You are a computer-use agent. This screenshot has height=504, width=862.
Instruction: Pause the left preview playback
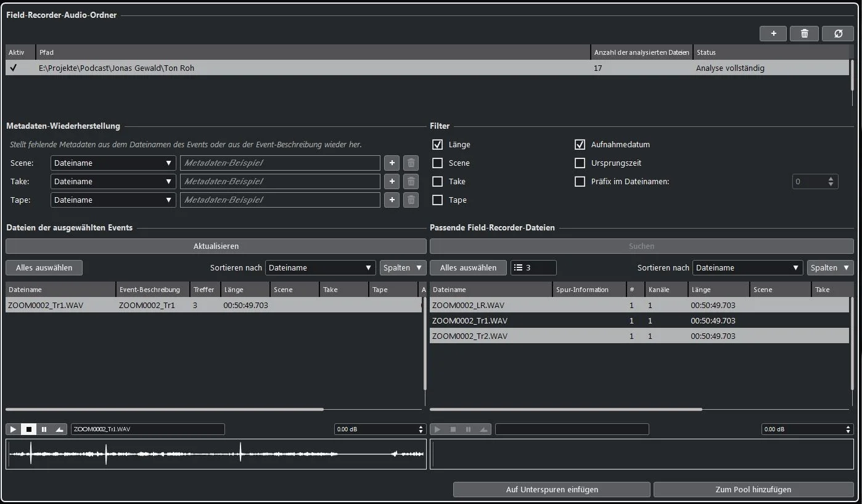(44, 429)
